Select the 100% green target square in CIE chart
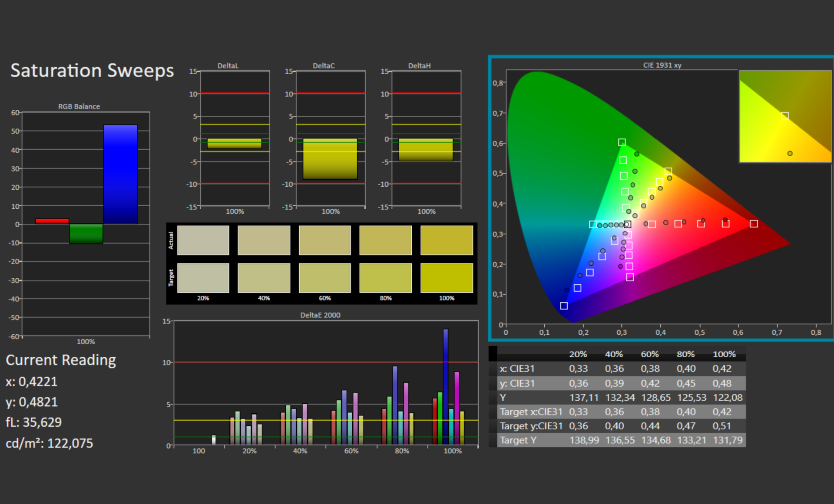Viewport: 834px width, 504px height. [x=622, y=142]
